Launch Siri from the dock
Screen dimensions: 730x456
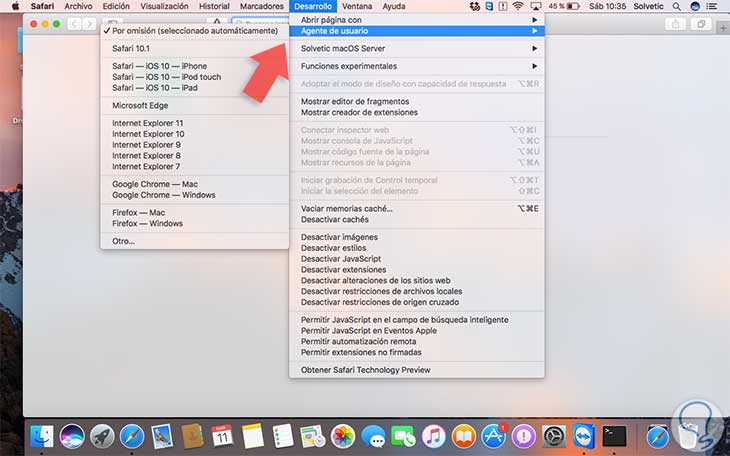(72, 437)
